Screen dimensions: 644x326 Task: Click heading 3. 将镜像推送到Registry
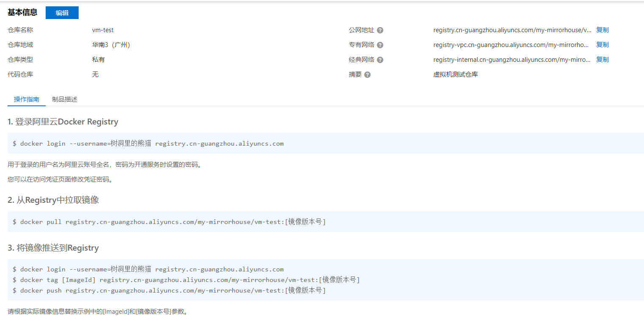[53, 248]
